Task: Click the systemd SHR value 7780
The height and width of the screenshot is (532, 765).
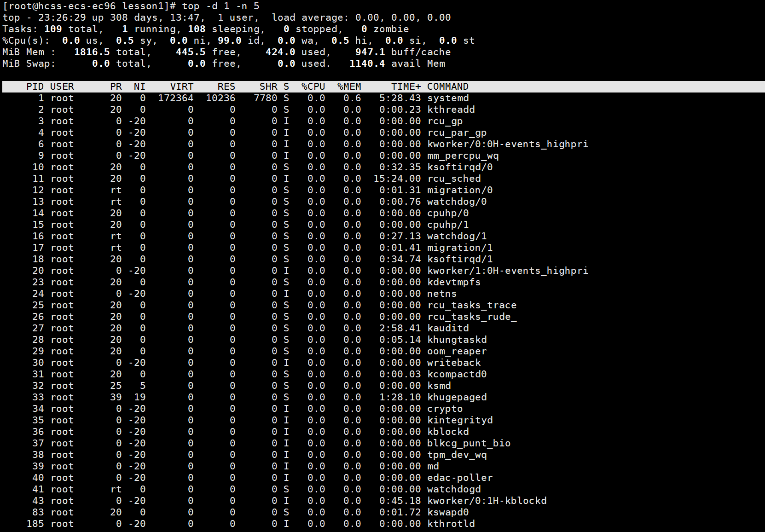Action: tap(266, 98)
